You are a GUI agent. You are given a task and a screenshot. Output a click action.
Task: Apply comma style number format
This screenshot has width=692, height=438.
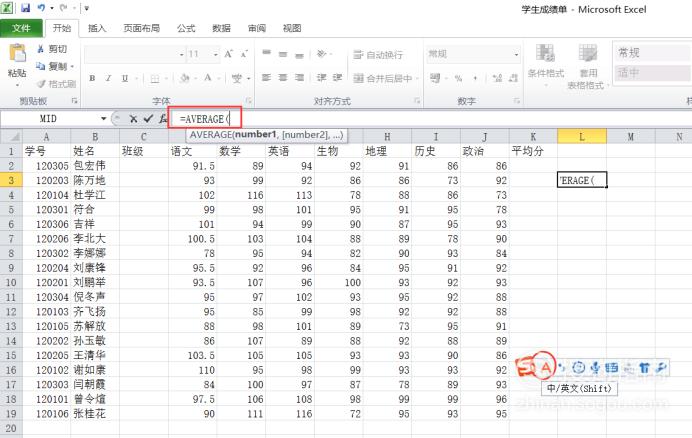475,78
